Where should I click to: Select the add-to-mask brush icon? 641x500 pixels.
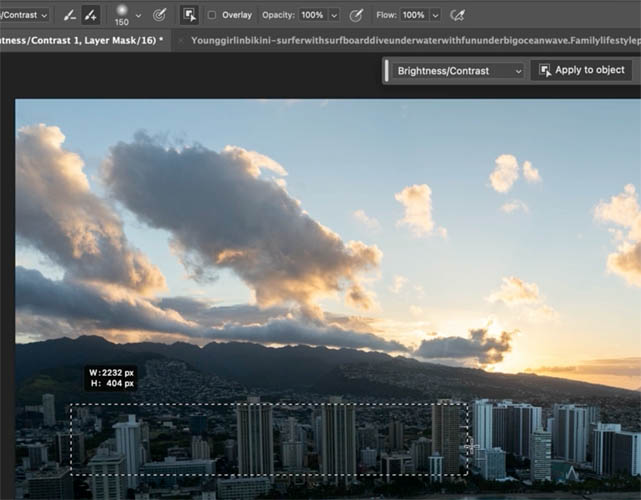coord(91,15)
